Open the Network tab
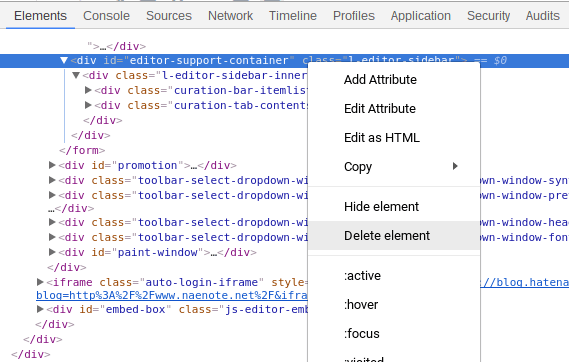The image size is (569, 362). (230, 16)
